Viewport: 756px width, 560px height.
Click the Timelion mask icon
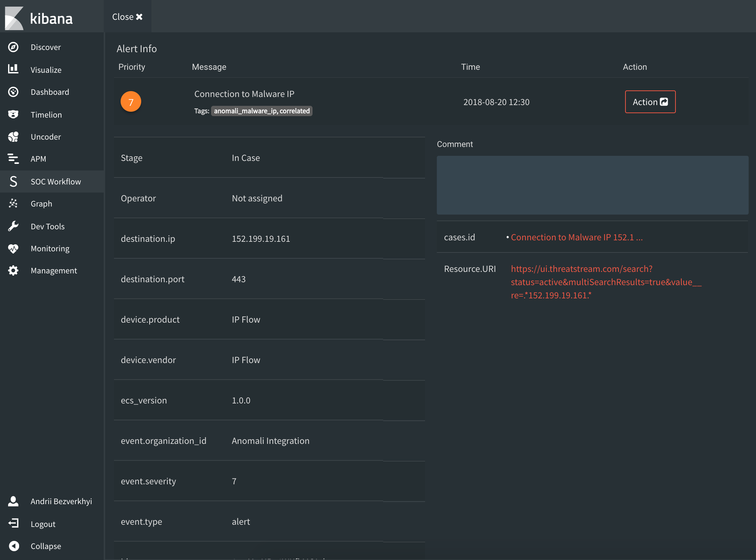13,114
